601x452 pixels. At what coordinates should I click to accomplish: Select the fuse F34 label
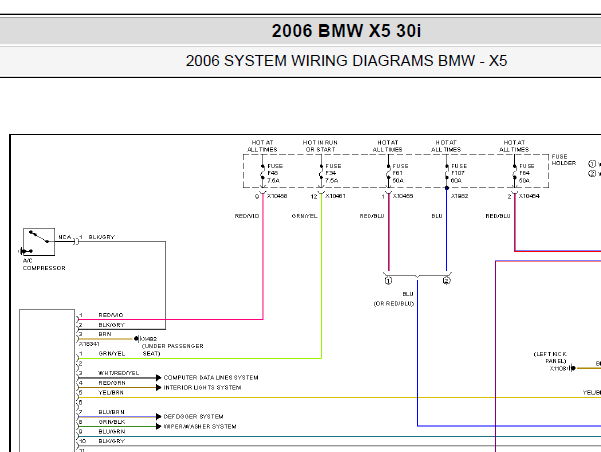click(333, 173)
